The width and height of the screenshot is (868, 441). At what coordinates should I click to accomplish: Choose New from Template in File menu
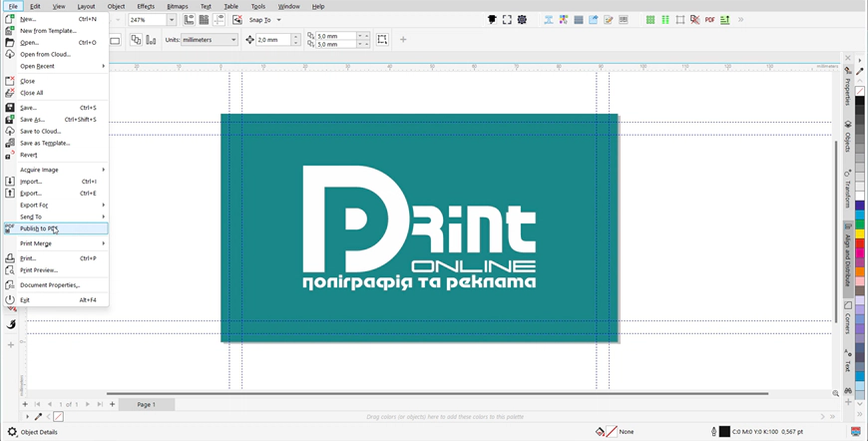point(56,31)
